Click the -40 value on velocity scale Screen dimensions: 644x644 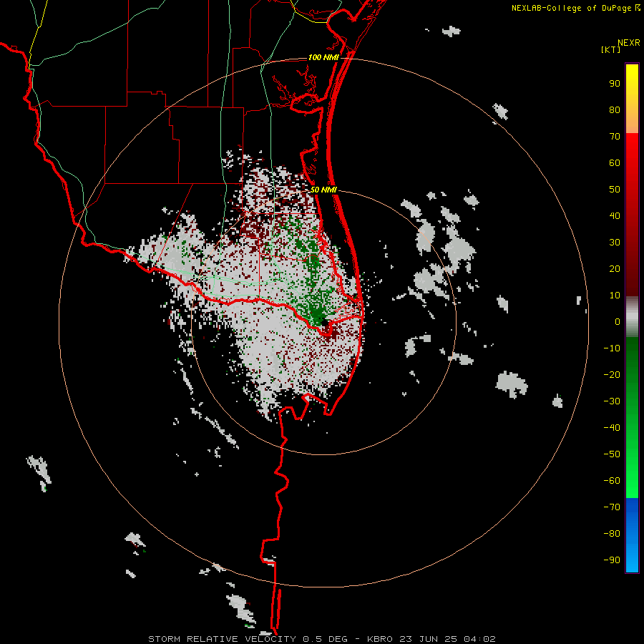point(612,428)
